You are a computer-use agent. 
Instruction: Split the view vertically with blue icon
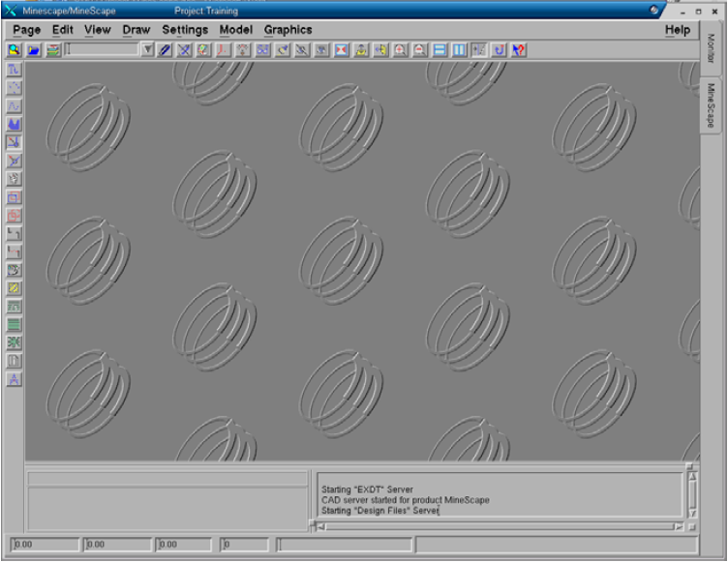tap(459, 49)
